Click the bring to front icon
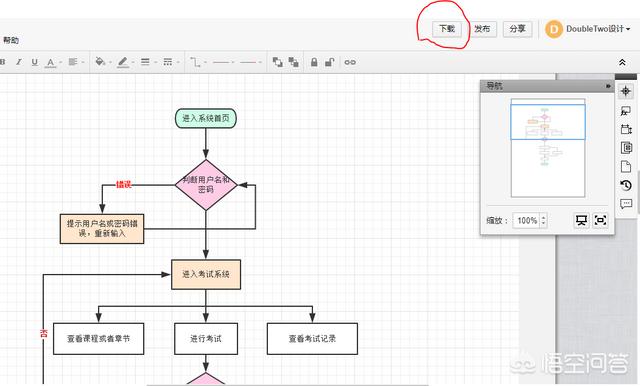Viewport: 640px width, 386px height. tap(278, 62)
